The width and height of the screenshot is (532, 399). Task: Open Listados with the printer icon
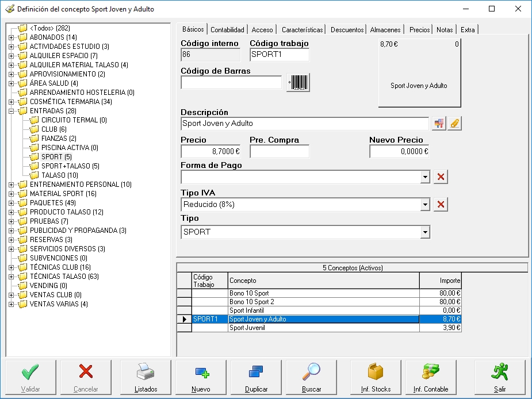(x=146, y=377)
